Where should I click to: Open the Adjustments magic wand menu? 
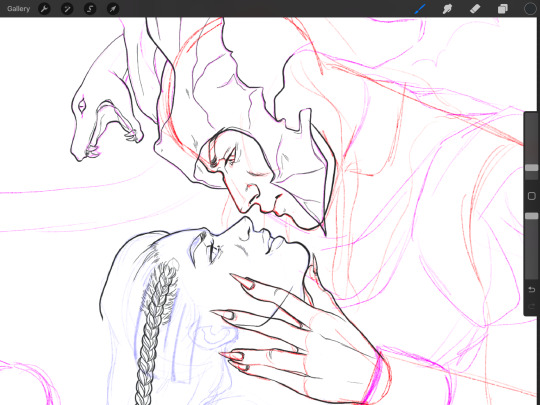[67, 9]
